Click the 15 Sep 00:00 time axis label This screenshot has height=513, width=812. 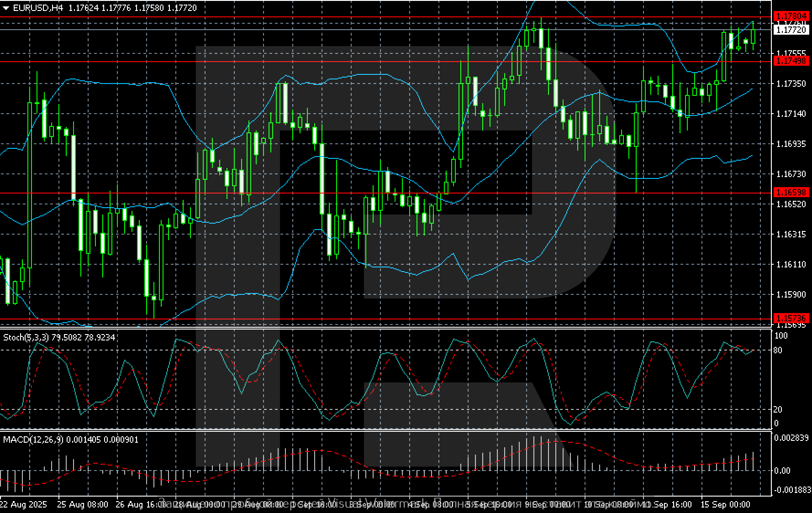pos(725,504)
